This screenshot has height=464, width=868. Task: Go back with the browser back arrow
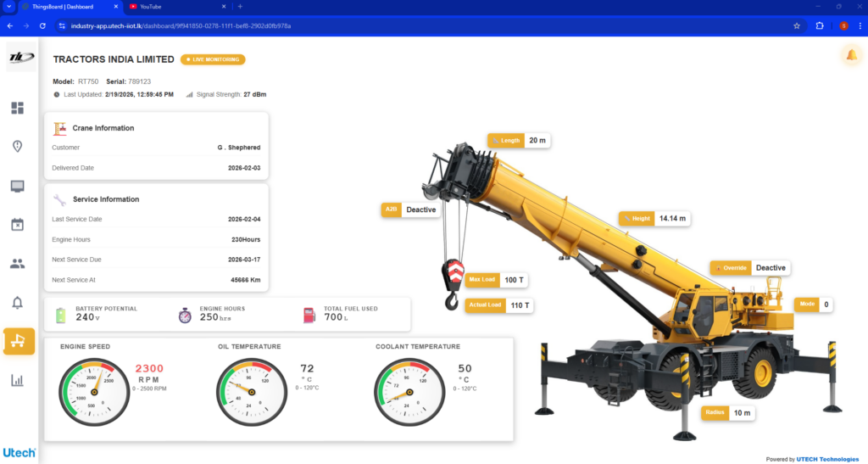tap(10, 26)
